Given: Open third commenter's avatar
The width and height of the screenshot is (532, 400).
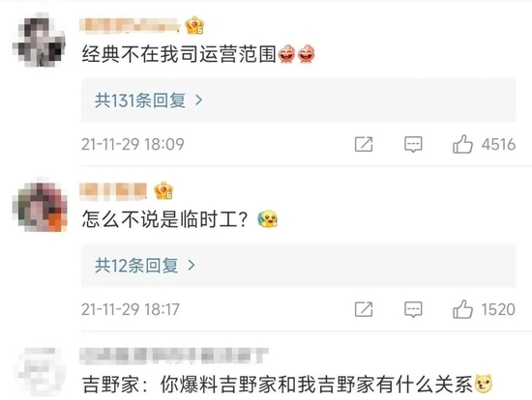Looking at the screenshot, I should 40,370.
